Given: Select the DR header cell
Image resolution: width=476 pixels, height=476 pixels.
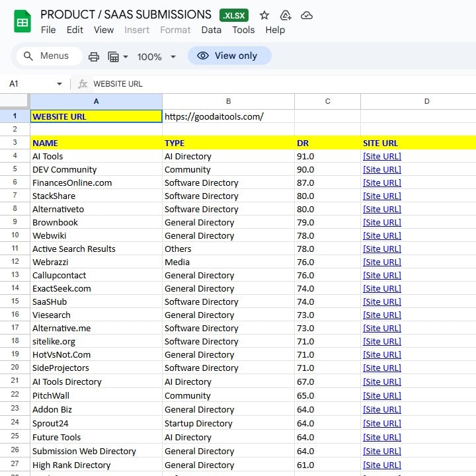Looking at the screenshot, I should [x=327, y=143].
